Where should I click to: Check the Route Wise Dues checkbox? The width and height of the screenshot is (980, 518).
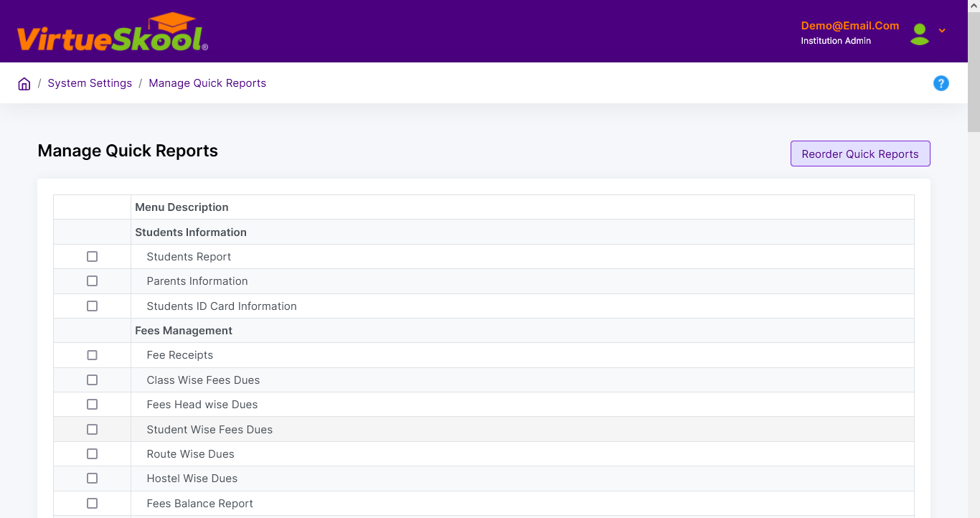[92, 454]
